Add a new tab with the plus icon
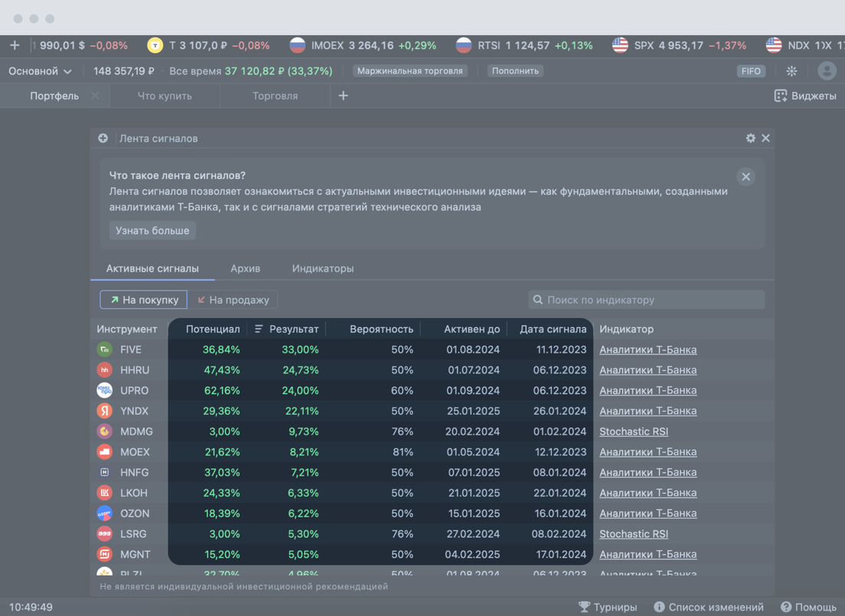 point(343,96)
